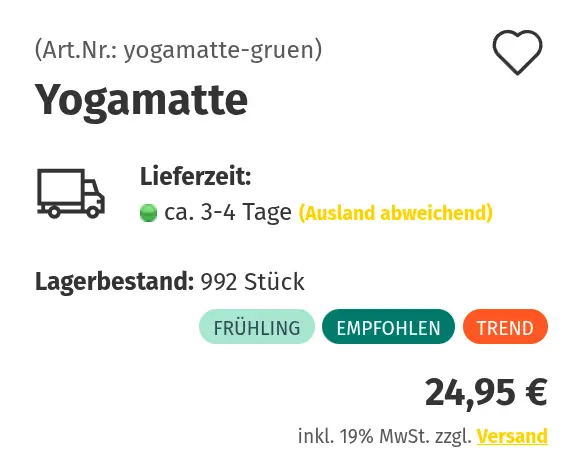Click the delivery truck icon
The width and height of the screenshot is (583, 465).
[x=71, y=193]
